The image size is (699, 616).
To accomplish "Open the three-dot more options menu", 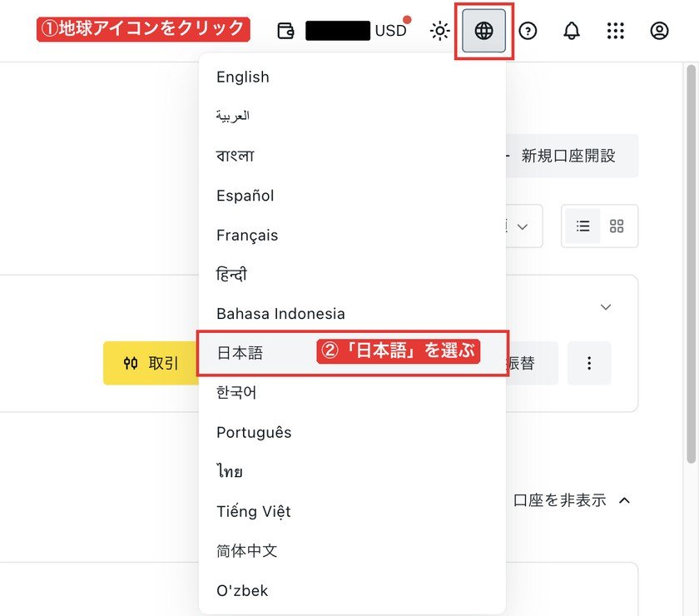I will pos(589,363).
